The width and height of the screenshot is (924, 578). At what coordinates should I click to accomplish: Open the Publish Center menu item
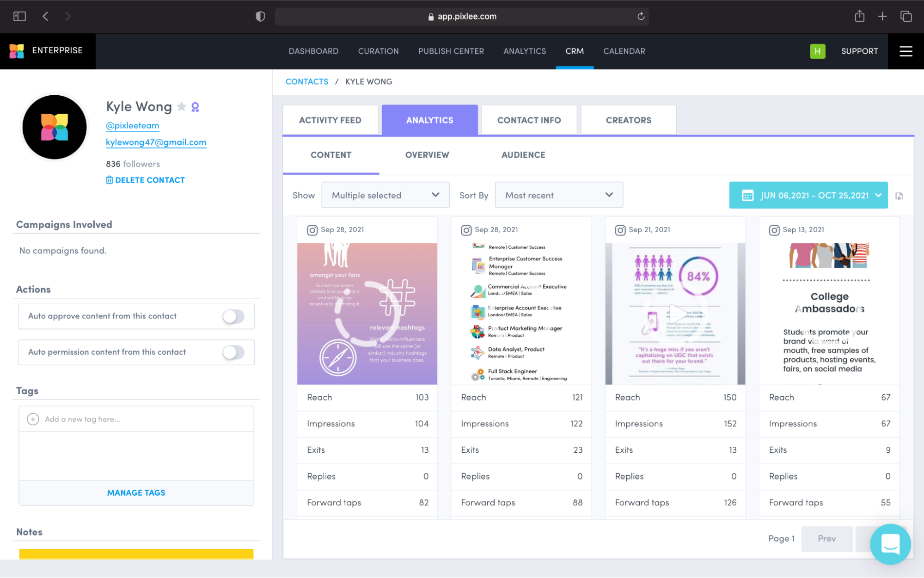(x=451, y=51)
